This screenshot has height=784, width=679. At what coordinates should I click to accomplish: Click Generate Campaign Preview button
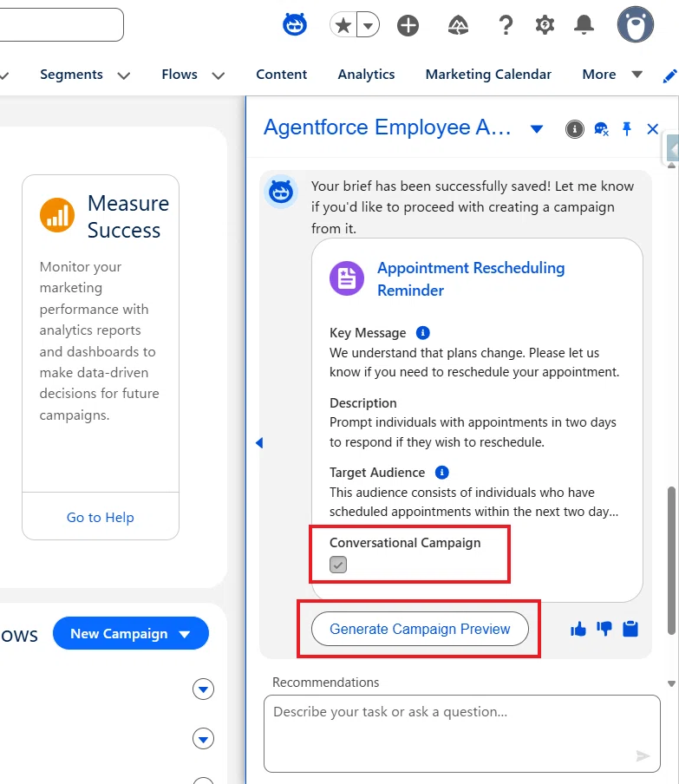pos(420,629)
